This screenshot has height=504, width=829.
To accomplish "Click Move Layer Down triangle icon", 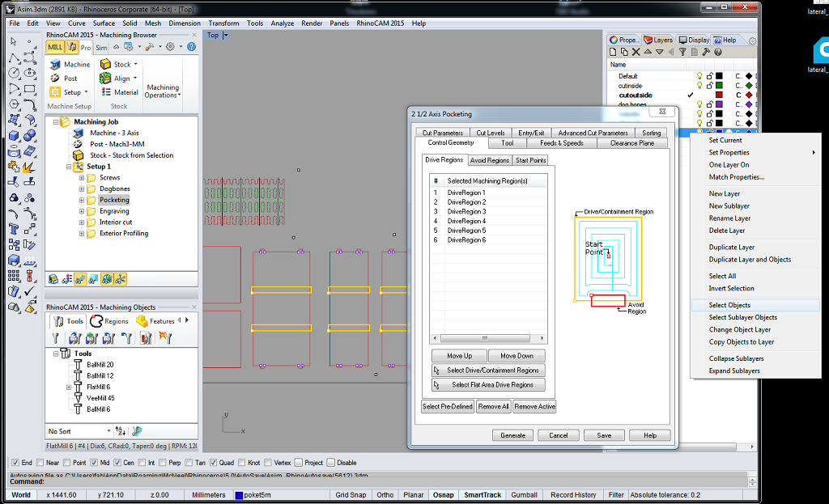I will pos(659,52).
